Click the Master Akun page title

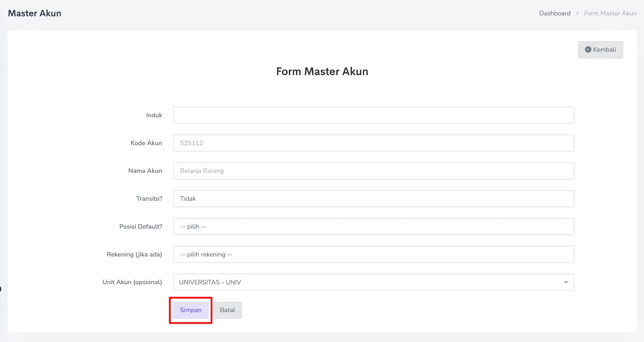click(35, 13)
